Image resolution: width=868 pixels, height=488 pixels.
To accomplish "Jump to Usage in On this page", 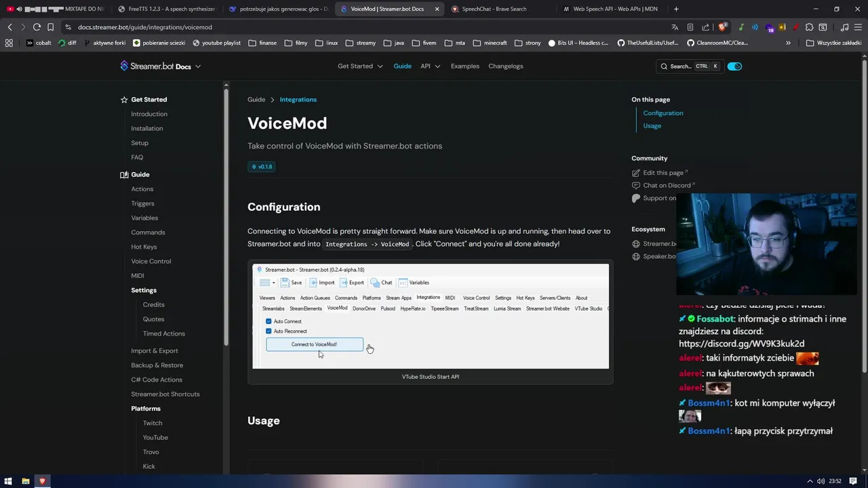I will click(x=652, y=126).
